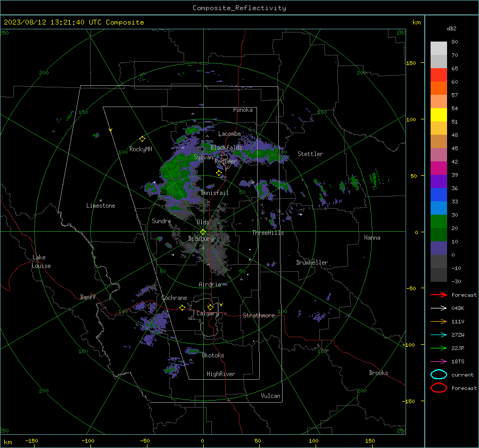Select the cyan current ellipse legend icon
The height and width of the screenshot is (448, 479).
[439, 374]
